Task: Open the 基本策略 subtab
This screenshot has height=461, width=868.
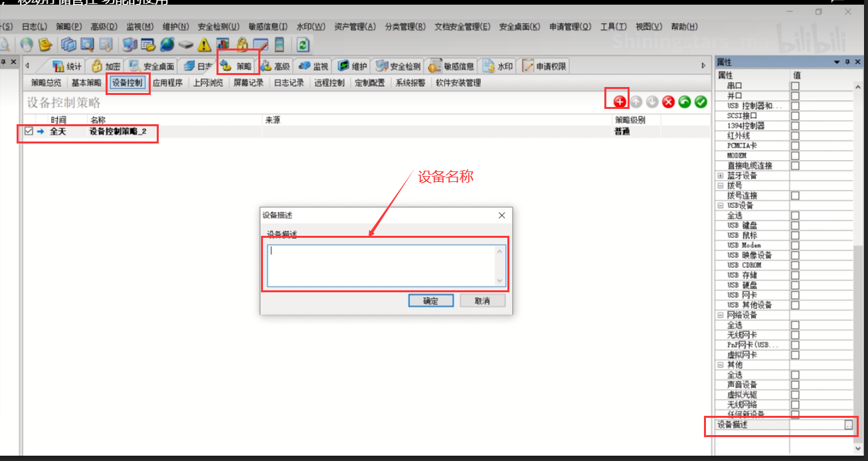Action: (x=86, y=83)
